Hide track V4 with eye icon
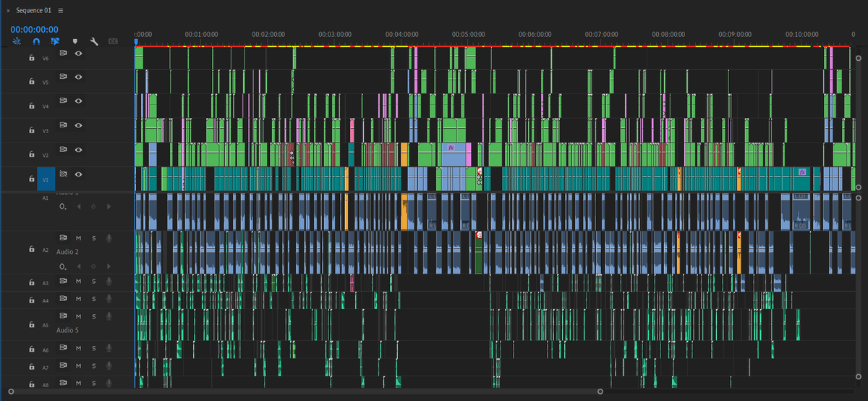The width and height of the screenshot is (868, 401). click(78, 101)
